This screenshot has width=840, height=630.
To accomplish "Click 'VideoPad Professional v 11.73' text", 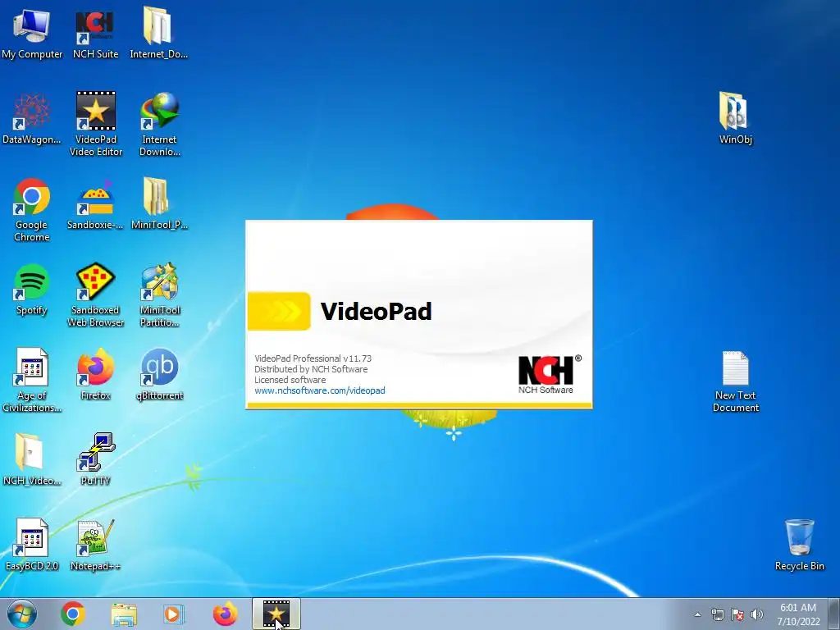I will tap(313, 358).
